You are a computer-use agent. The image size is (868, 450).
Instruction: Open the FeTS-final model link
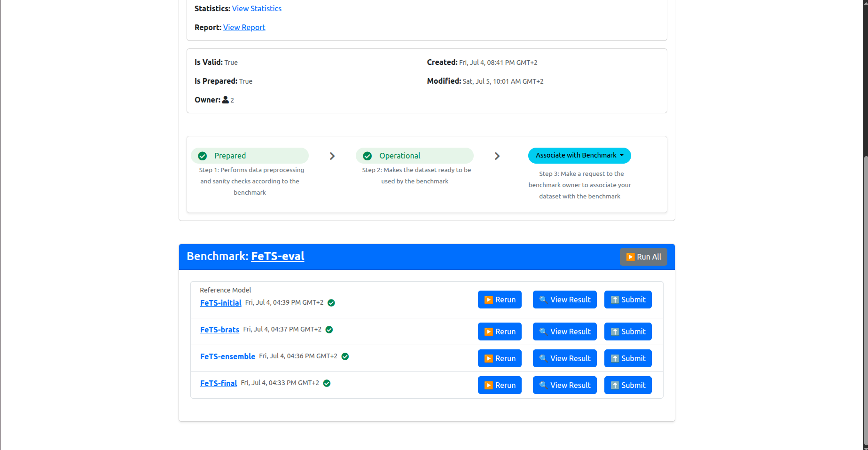tap(219, 383)
